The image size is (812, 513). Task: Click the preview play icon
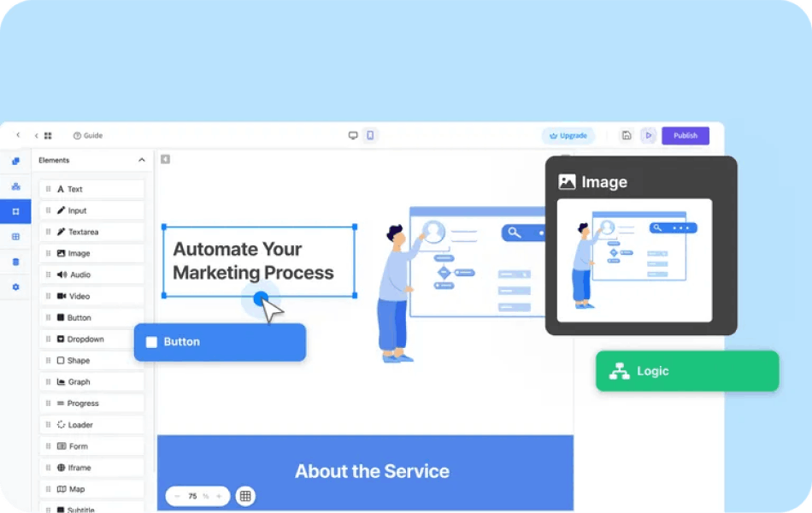648,135
